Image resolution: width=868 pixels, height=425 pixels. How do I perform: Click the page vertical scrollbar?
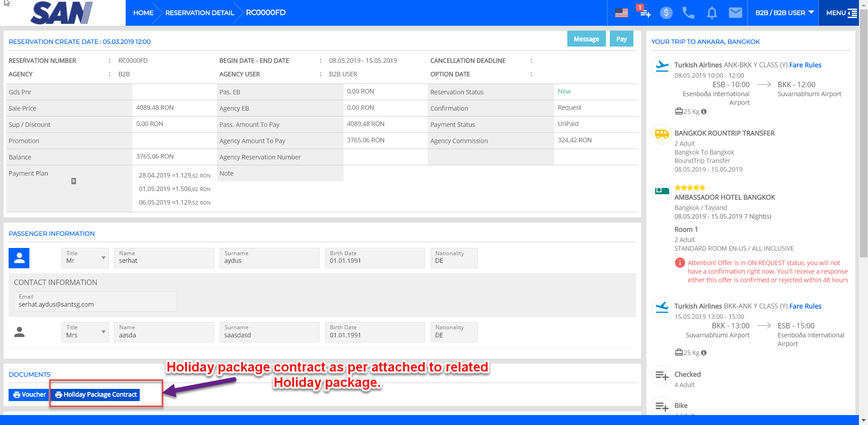point(863,135)
